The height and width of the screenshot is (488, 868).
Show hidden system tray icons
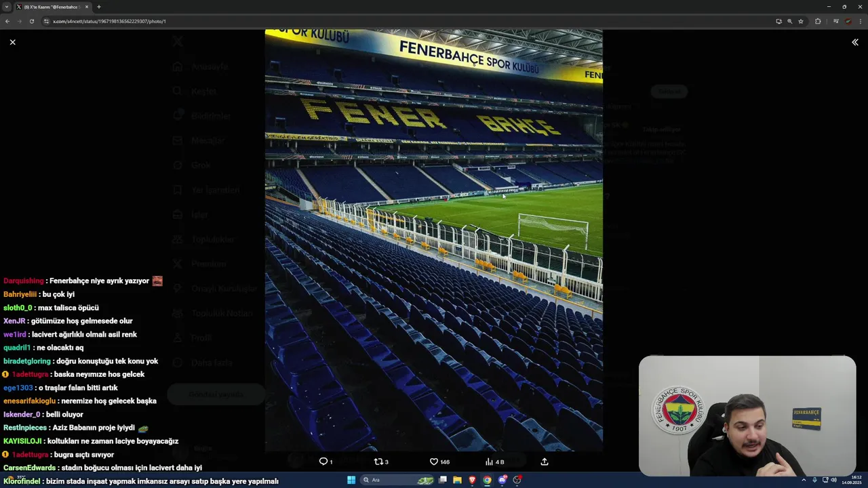[805, 480]
